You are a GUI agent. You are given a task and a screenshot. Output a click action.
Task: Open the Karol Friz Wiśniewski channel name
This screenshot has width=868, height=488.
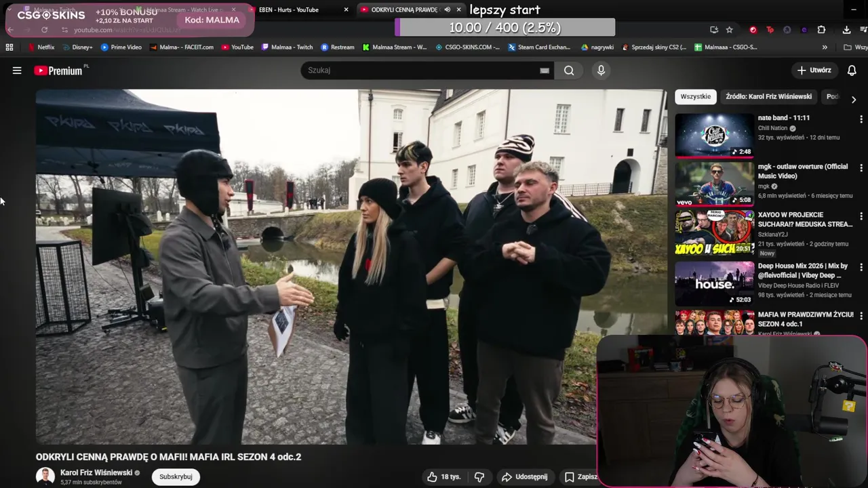coord(96,472)
